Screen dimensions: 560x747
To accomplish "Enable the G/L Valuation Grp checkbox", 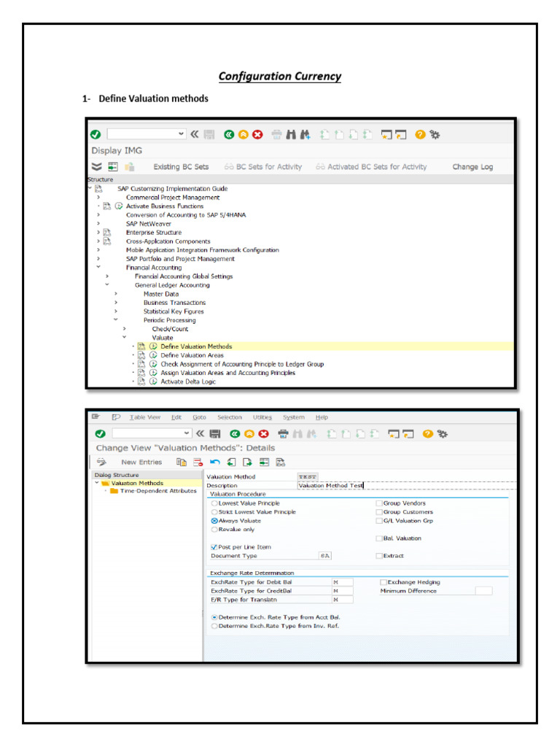I will [x=379, y=521].
